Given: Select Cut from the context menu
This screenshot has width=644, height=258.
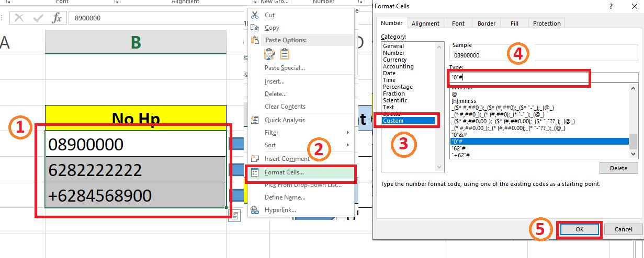Looking at the screenshot, I should click(269, 15).
